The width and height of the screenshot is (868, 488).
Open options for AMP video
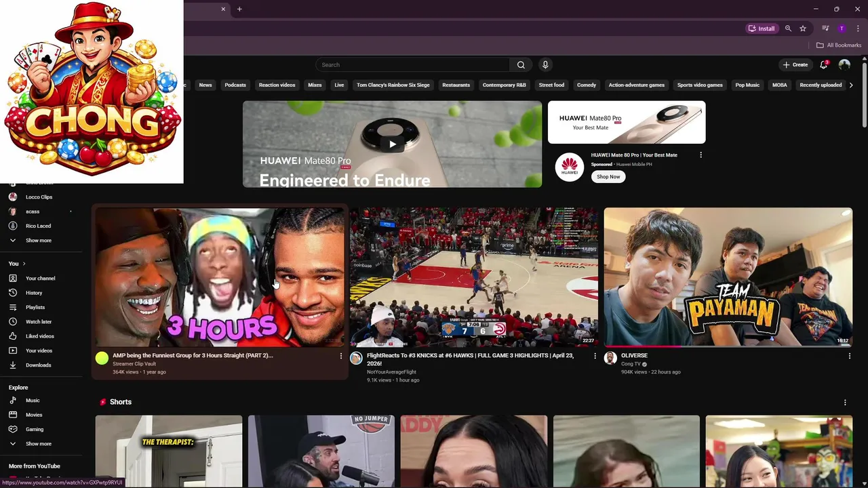(x=341, y=356)
